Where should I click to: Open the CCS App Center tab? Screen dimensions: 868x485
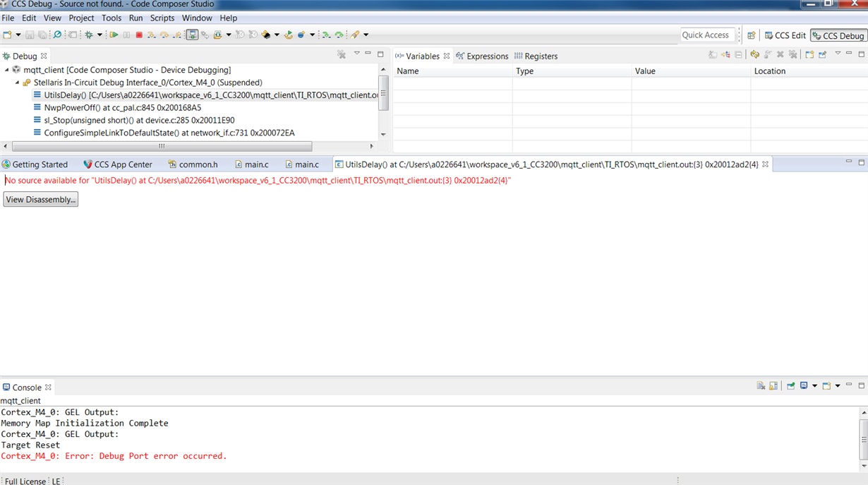(x=117, y=164)
